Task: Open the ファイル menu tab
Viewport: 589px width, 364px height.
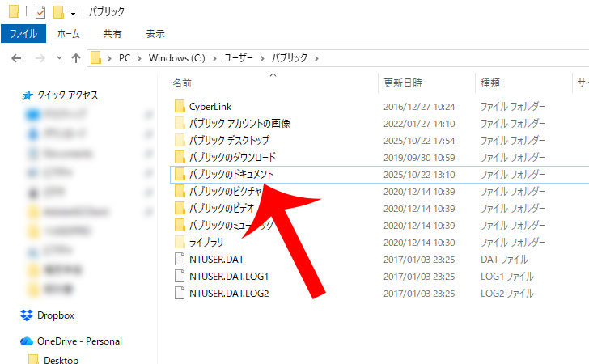Action: [x=23, y=34]
